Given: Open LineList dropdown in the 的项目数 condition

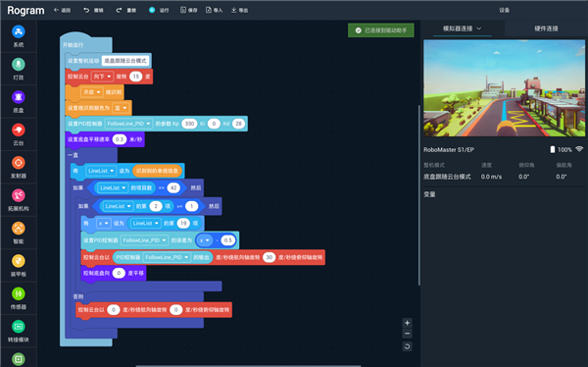Looking at the screenshot, I should (112, 187).
